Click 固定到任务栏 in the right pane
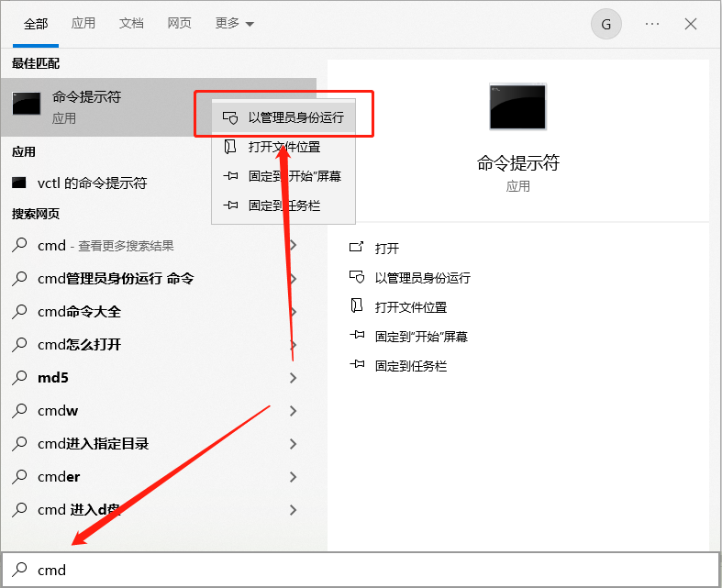 [x=411, y=366]
